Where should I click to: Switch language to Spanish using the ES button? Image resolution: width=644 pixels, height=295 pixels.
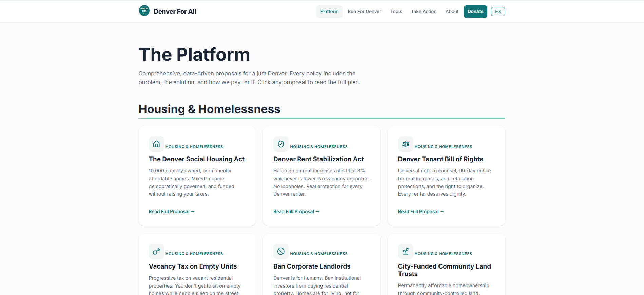pos(497,11)
